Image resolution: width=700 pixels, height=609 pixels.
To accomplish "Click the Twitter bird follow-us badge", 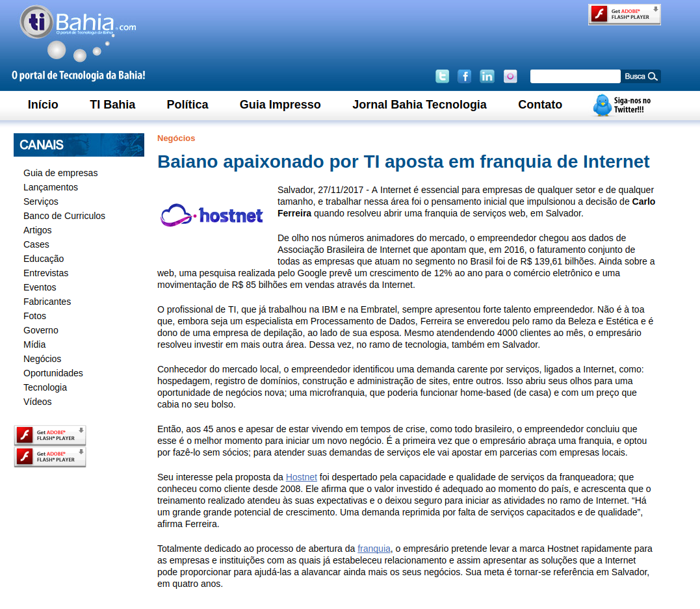I will tap(621, 105).
